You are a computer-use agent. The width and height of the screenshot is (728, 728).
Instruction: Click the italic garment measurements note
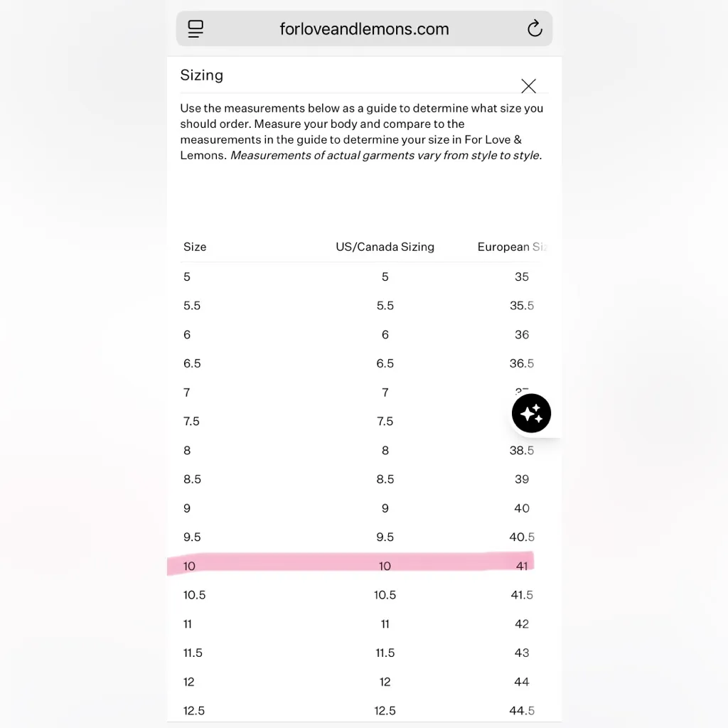386,155
